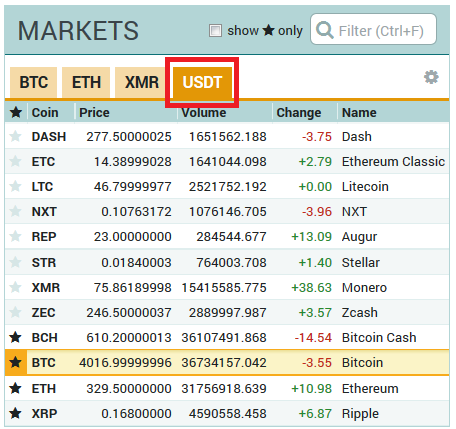Favorite the LTC row star
456x429 pixels.
[x=15, y=186]
